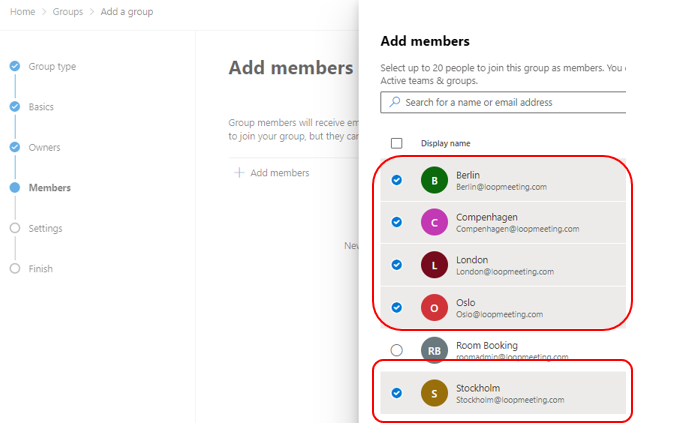Click London's dark red L avatar
The height and width of the screenshot is (442, 674).
coord(434,265)
